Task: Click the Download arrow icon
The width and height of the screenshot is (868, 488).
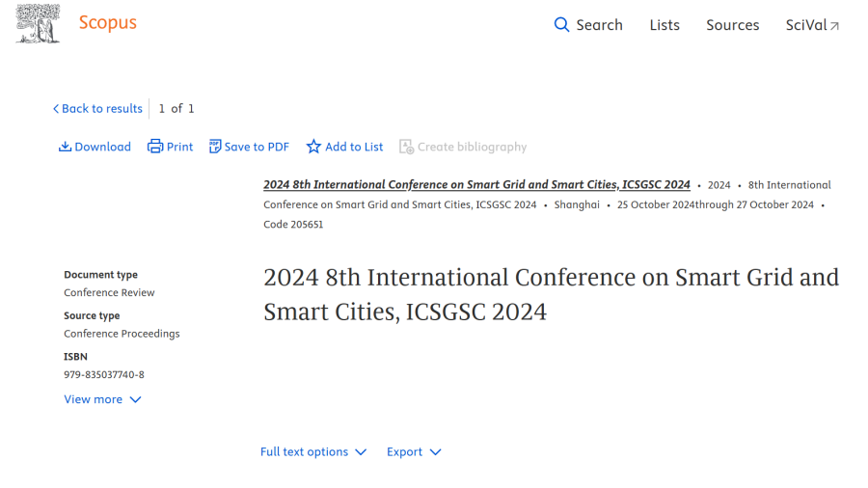Action: 65,147
